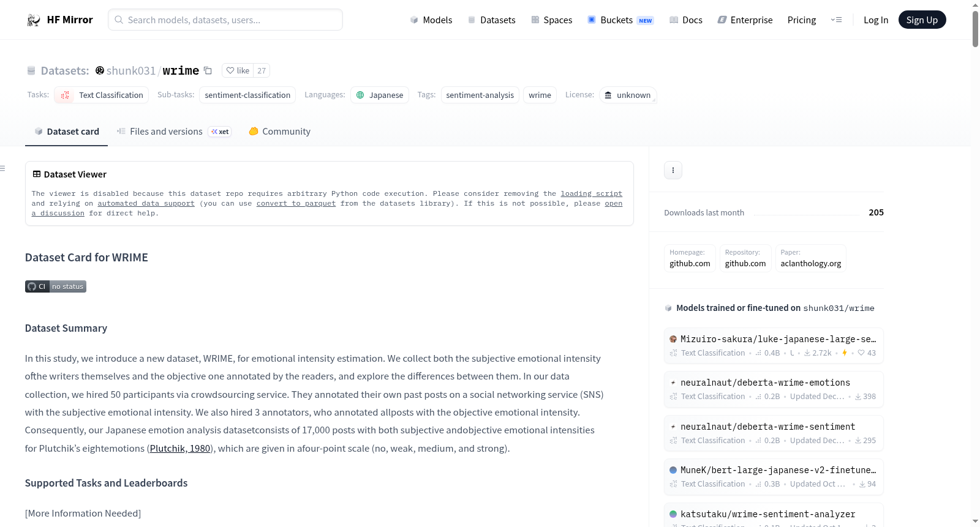Open the automated data support link
This screenshot has height=527, width=980.
[146, 203]
